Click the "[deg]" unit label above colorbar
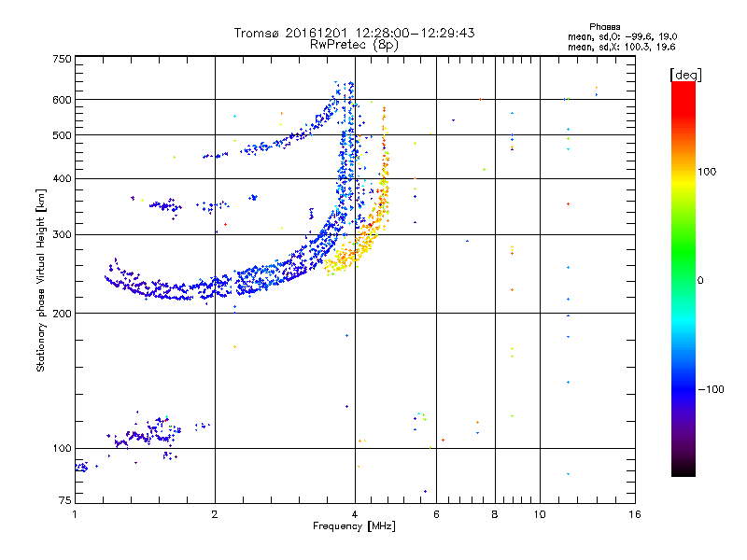The width and height of the screenshot is (747, 560). [x=685, y=75]
